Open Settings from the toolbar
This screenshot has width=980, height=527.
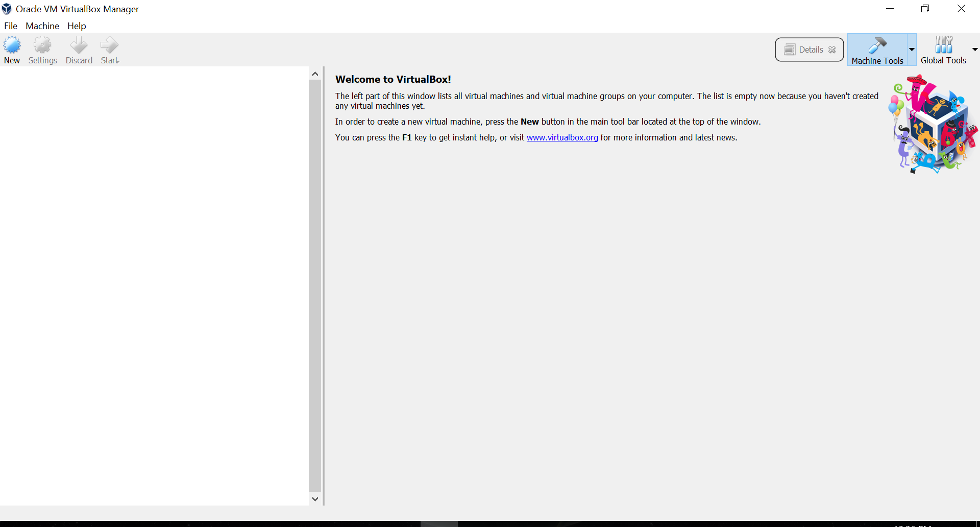coord(42,50)
